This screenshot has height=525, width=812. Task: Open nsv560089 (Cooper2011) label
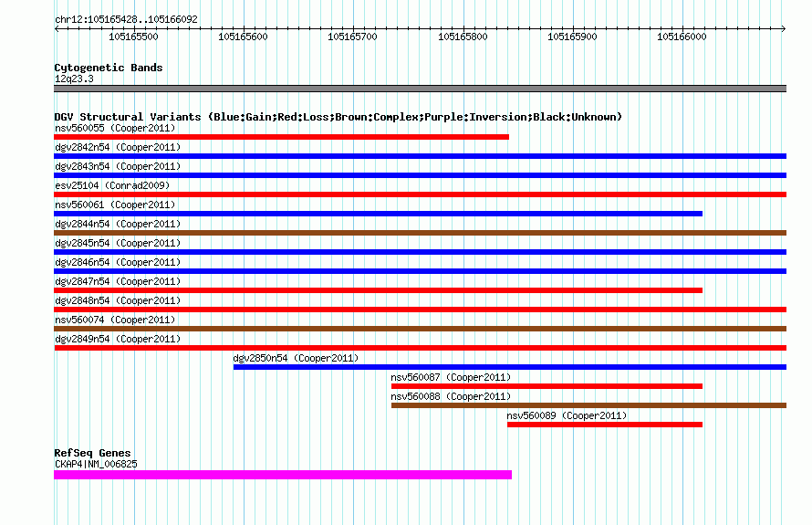pyautogui.click(x=567, y=415)
